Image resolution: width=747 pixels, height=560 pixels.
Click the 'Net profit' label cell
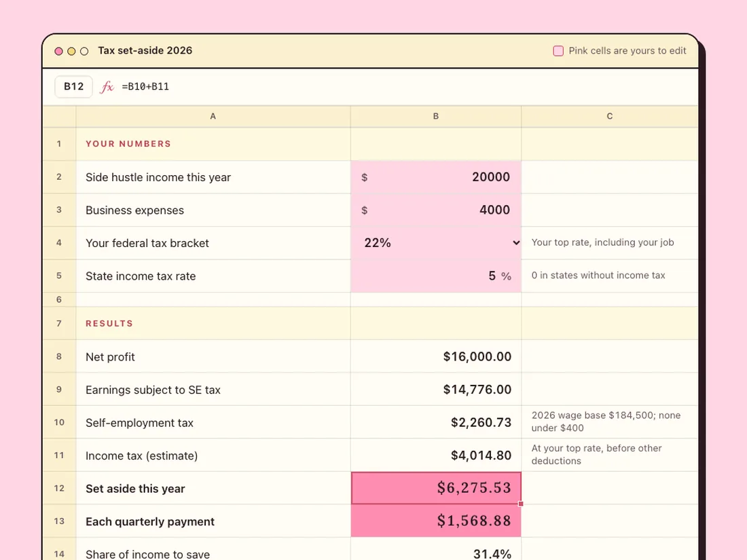pos(213,356)
